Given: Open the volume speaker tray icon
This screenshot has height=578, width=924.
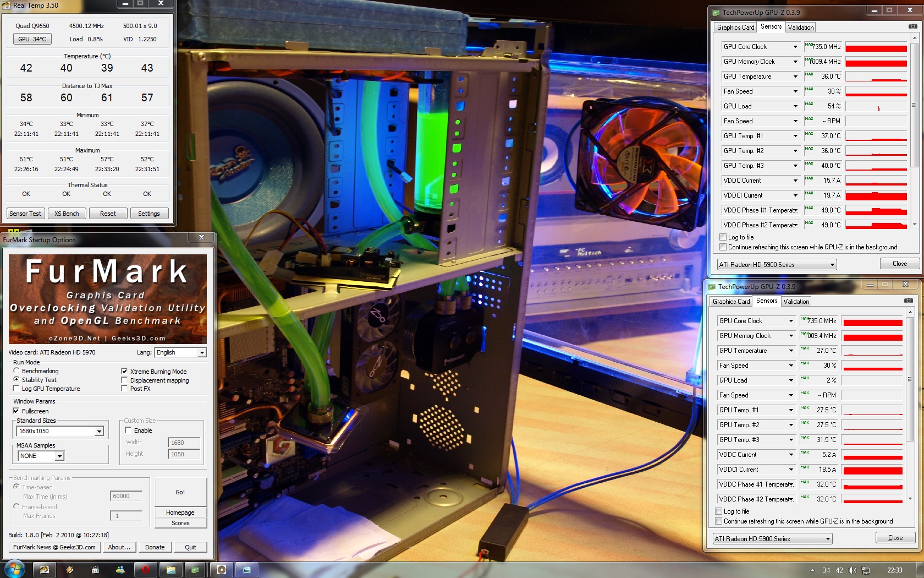Looking at the screenshot, I should coord(852,570).
